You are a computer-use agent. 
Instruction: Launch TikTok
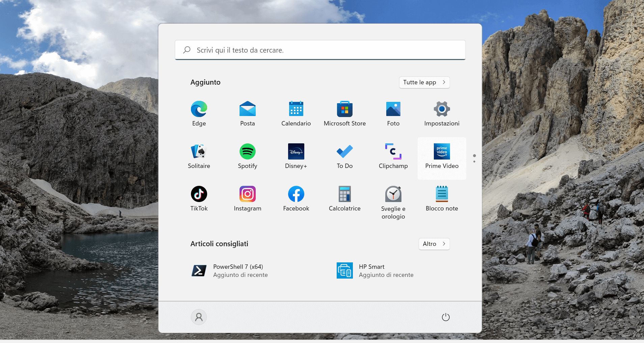click(x=199, y=199)
